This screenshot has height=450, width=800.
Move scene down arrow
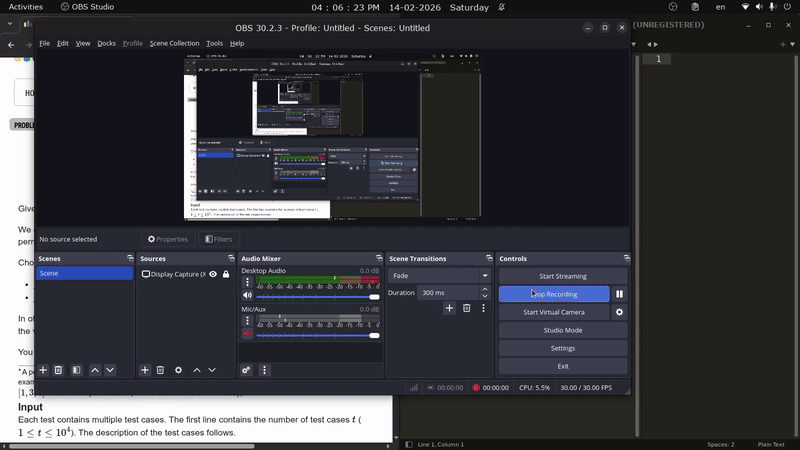pos(110,370)
